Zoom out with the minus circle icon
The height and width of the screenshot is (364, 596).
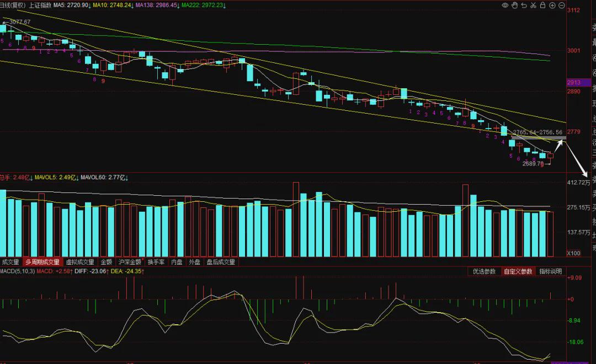[561, 6]
